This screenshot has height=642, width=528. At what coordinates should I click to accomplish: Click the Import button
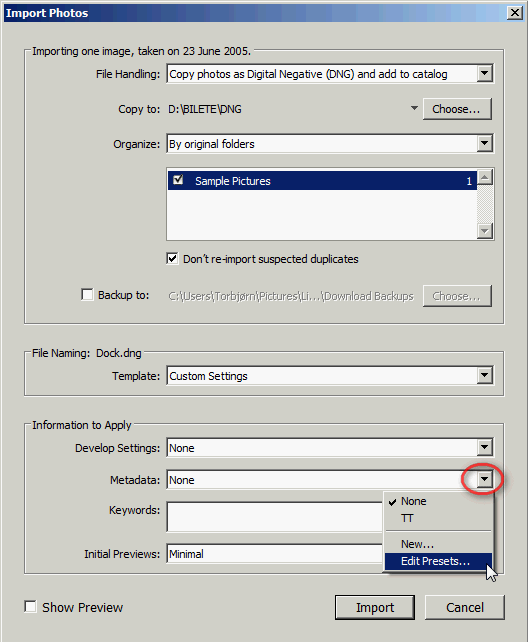375,607
